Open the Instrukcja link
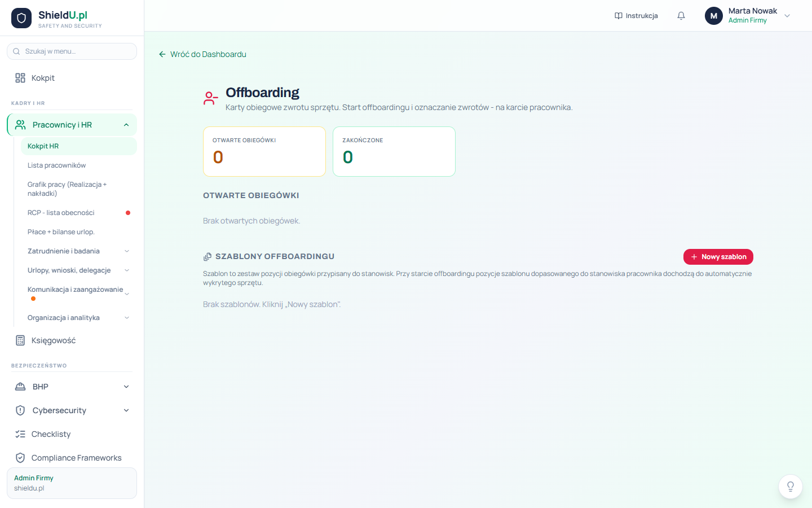Image resolution: width=812 pixels, height=508 pixels. point(636,16)
